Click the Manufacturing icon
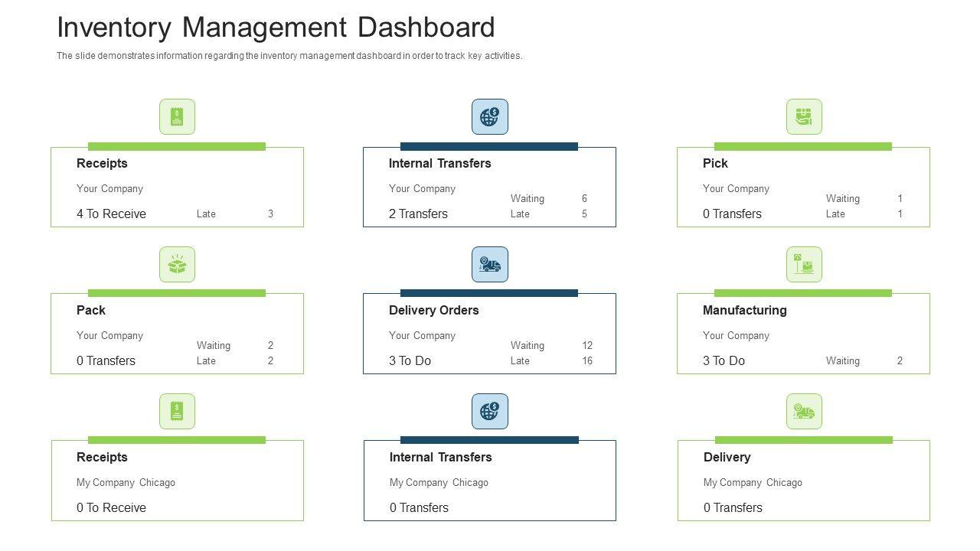Viewport: 980px width, 551px height. (803, 265)
